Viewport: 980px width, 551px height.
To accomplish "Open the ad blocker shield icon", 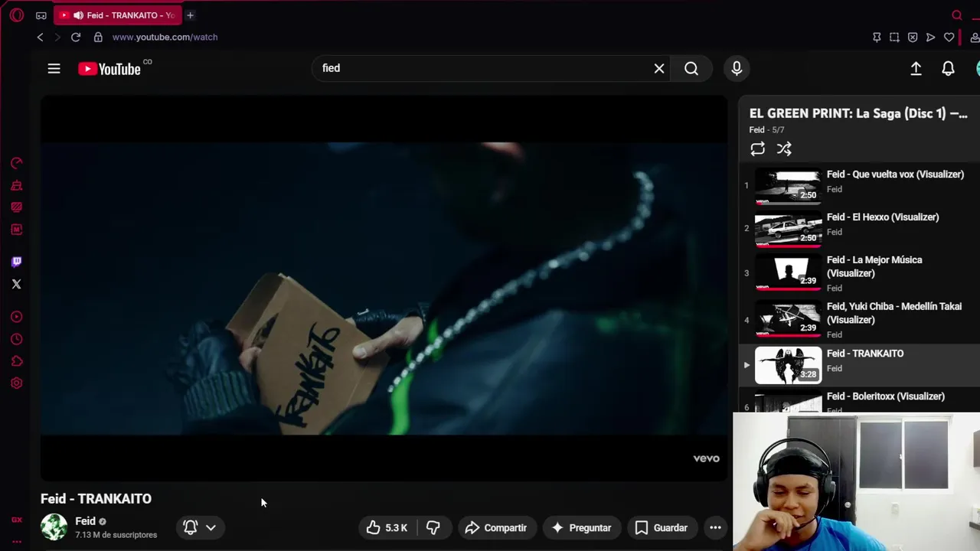I will 913,37.
